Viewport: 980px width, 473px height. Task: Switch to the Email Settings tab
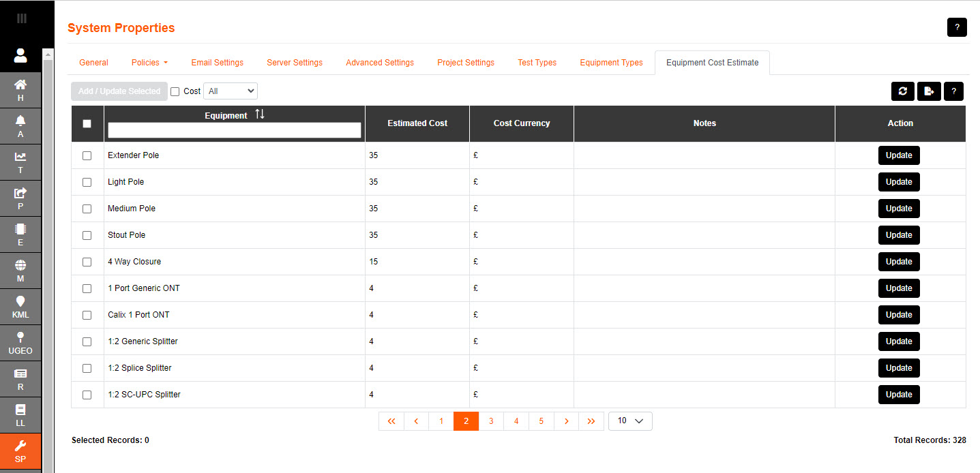[x=217, y=63]
